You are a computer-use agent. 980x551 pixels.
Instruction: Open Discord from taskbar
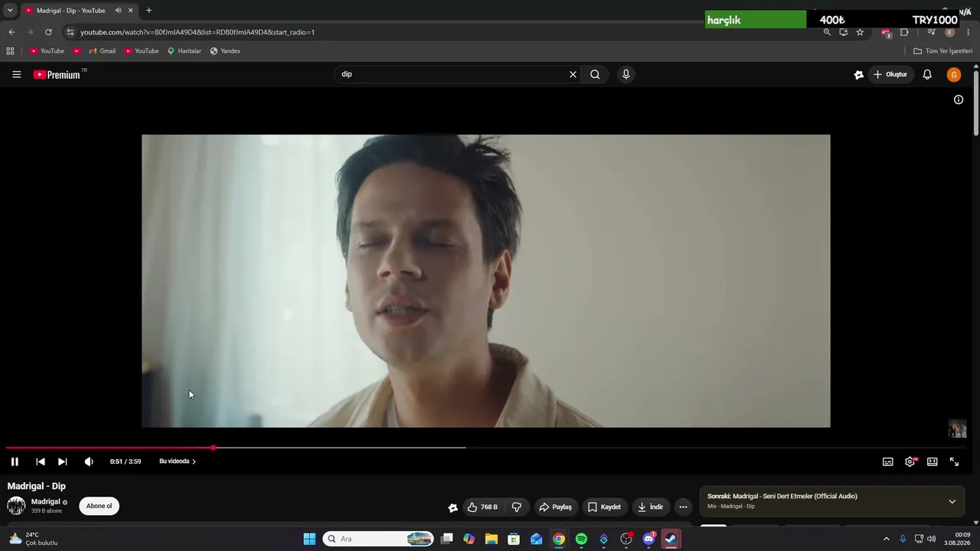coord(648,539)
